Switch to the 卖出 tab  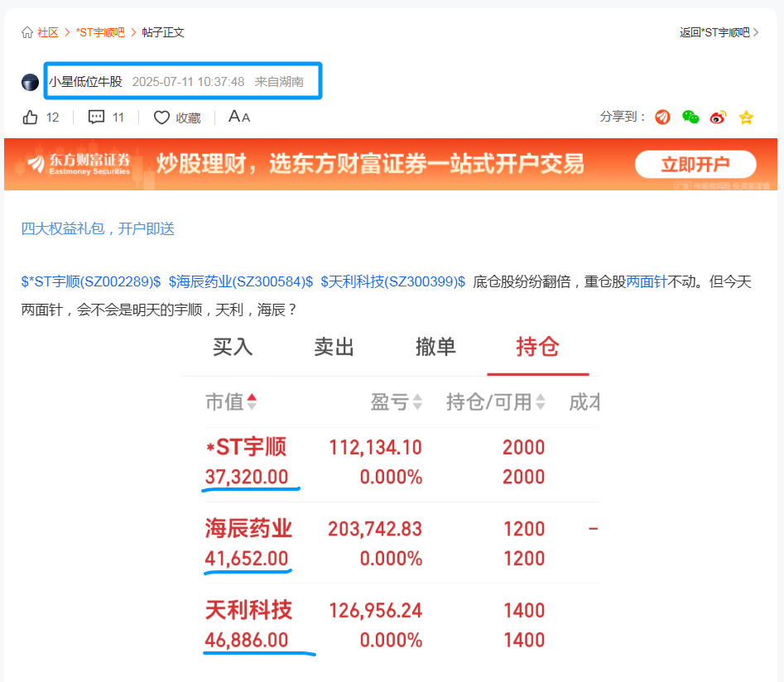[x=334, y=347]
